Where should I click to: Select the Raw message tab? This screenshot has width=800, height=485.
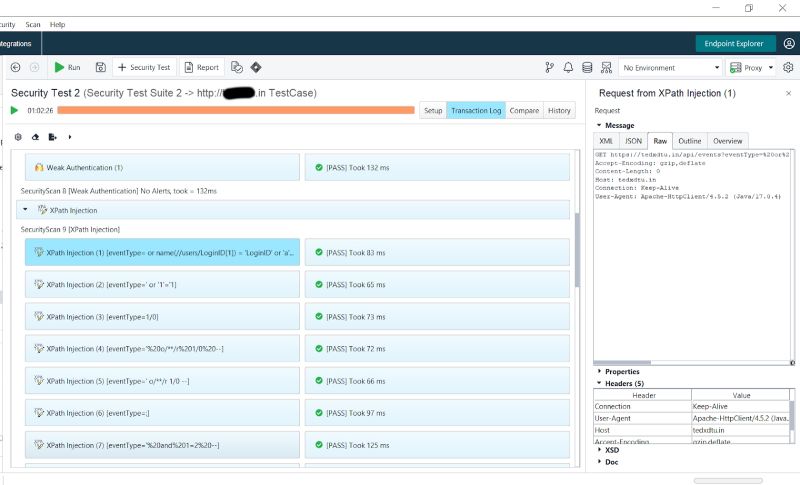660,141
